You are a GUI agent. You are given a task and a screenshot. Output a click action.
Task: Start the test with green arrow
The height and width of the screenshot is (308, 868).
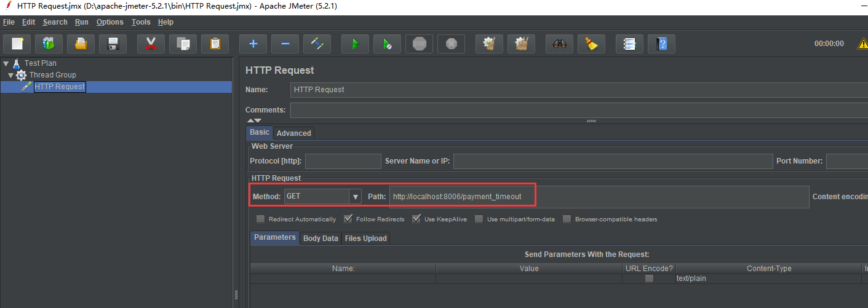tap(355, 44)
